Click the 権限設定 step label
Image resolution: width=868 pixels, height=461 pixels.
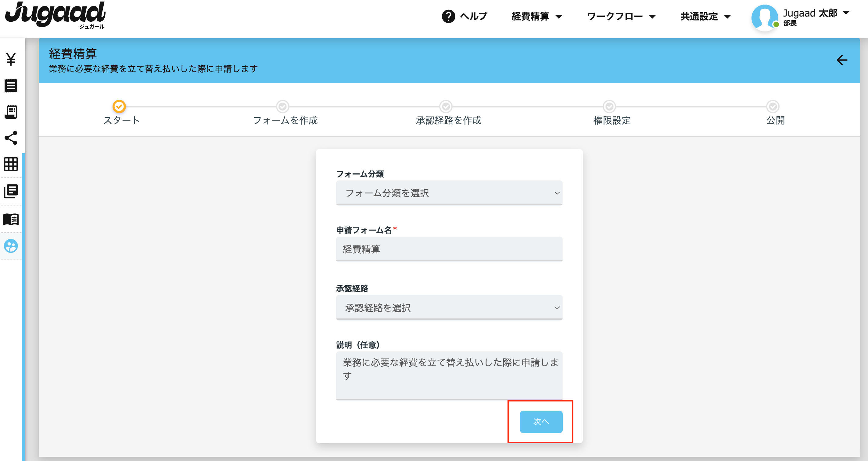(612, 120)
